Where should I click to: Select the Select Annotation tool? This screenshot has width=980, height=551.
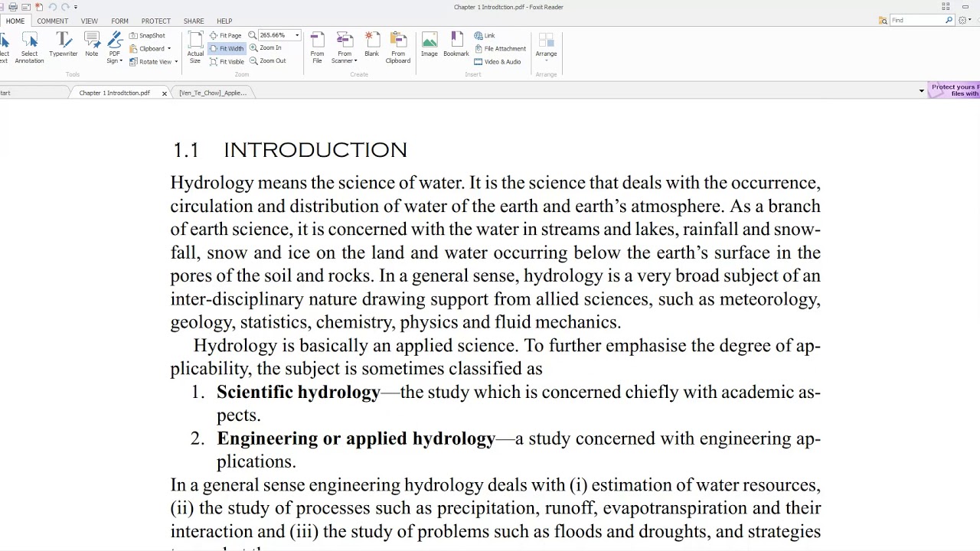pyautogui.click(x=29, y=47)
